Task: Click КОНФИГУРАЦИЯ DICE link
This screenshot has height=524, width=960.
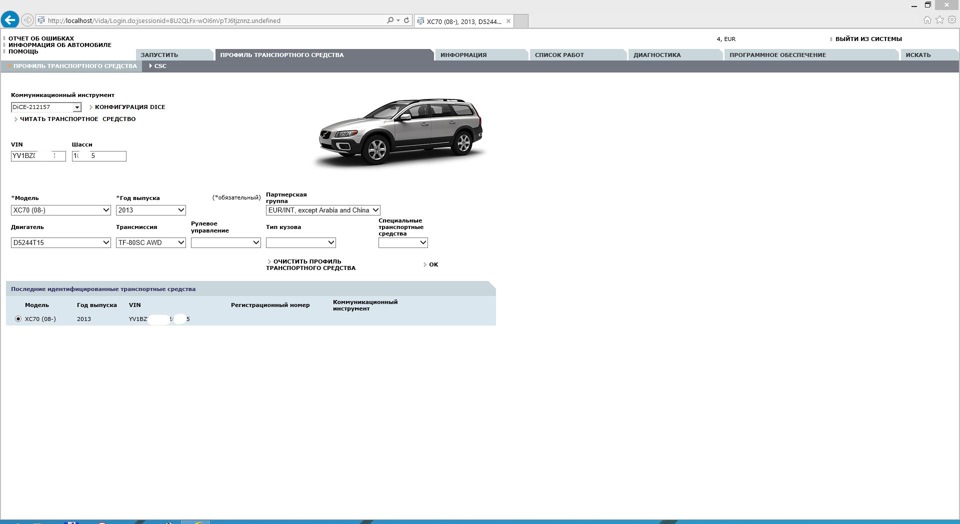Action: coord(129,107)
